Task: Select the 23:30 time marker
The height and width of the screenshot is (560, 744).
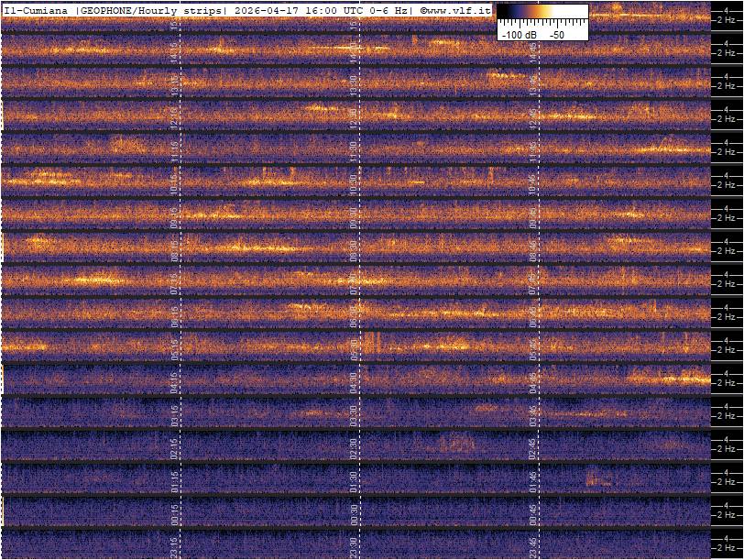Action: [354, 546]
